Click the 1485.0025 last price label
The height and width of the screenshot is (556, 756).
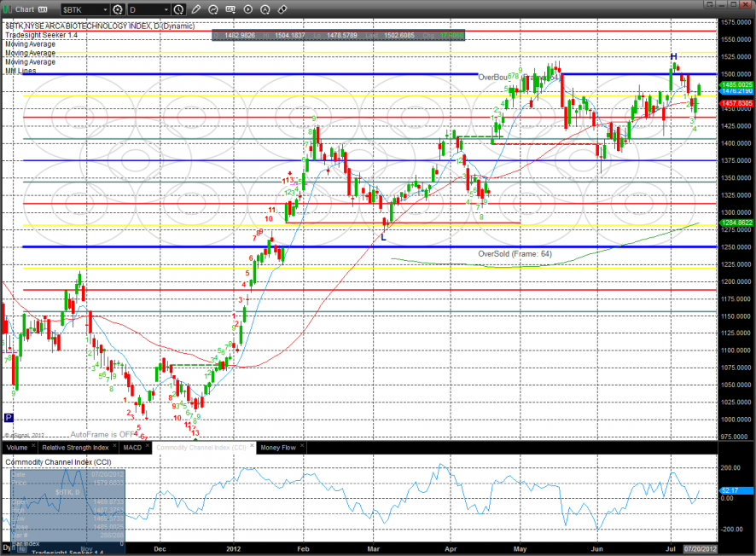pos(736,84)
